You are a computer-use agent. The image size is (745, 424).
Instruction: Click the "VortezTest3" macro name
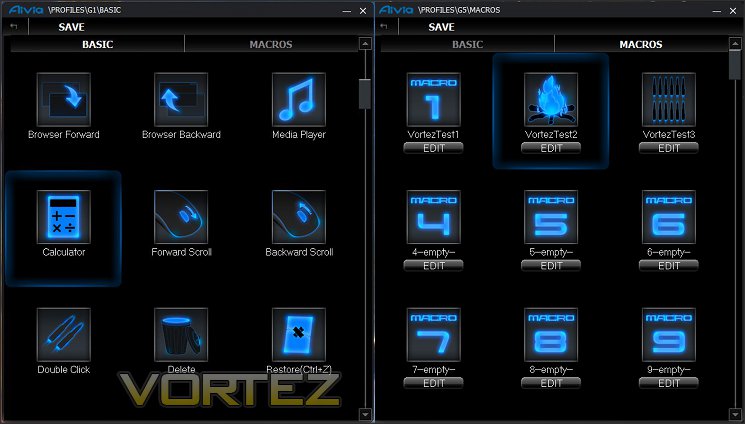(669, 135)
